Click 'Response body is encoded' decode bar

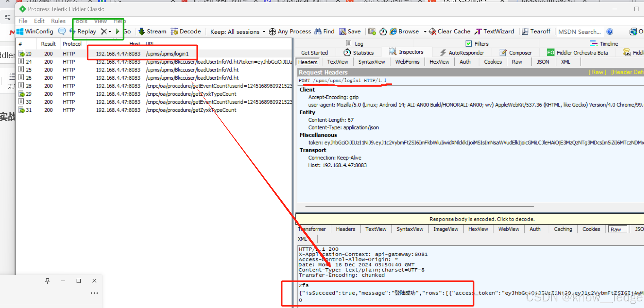(x=469, y=219)
